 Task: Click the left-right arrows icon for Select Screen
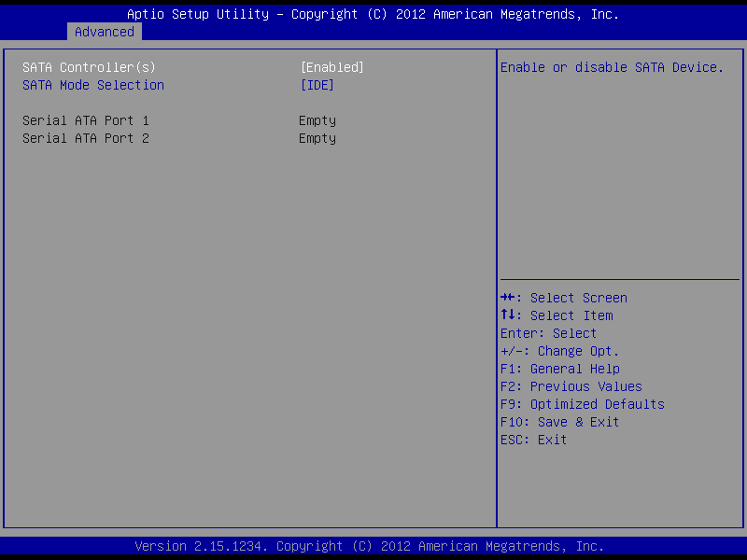508,298
